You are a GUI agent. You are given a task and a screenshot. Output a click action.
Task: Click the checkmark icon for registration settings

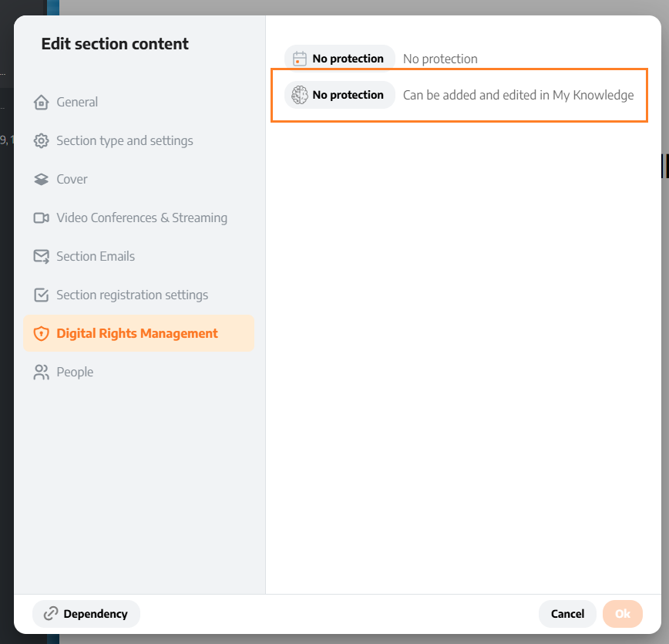pyautogui.click(x=42, y=295)
